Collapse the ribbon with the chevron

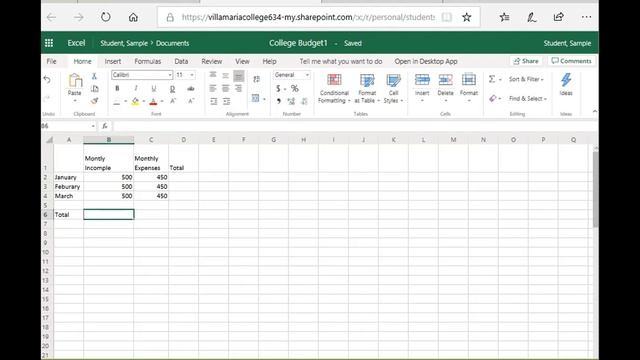point(595,111)
